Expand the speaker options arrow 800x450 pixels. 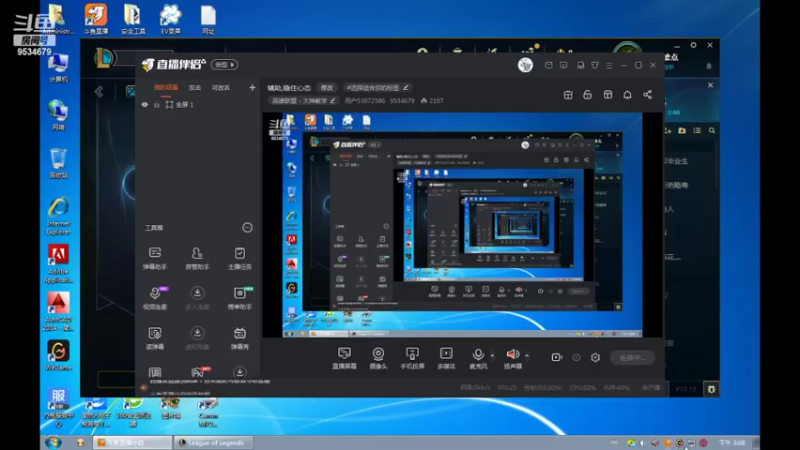[x=527, y=355]
